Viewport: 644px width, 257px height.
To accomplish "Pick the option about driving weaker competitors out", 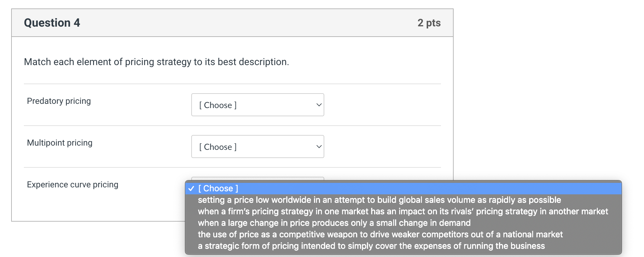I will (x=380, y=234).
